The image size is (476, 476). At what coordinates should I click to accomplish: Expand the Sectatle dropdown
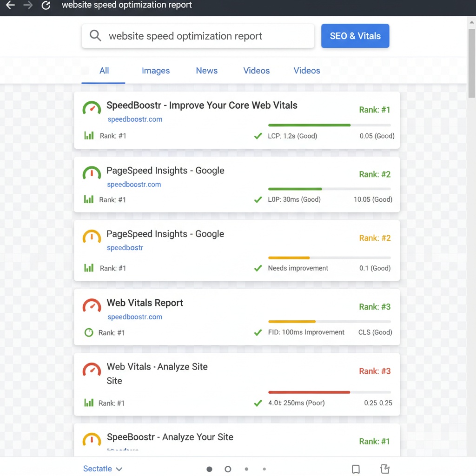103,469
